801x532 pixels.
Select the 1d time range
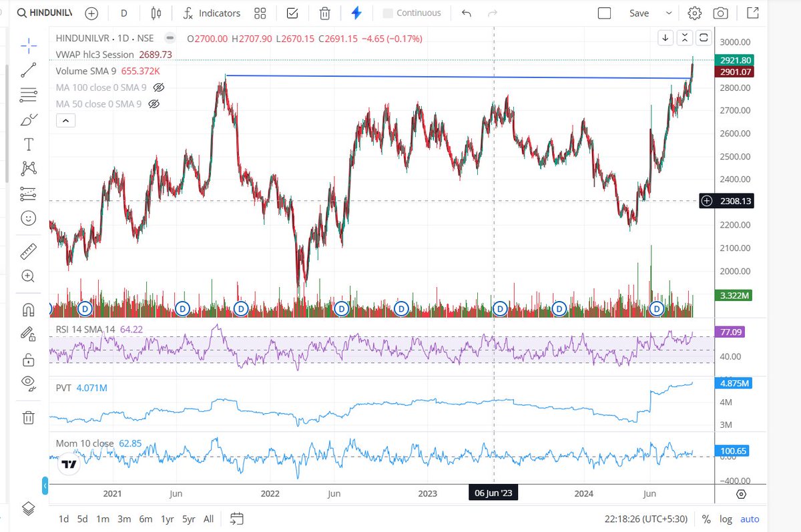(63, 519)
